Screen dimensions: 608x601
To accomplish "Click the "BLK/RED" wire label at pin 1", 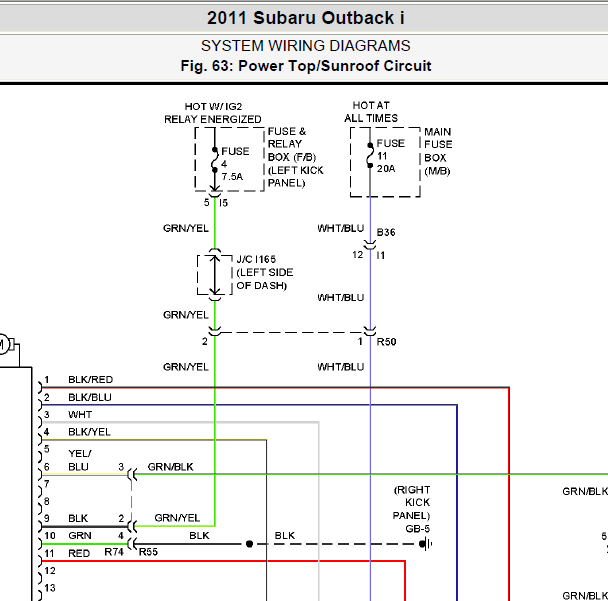I will [x=90, y=380].
